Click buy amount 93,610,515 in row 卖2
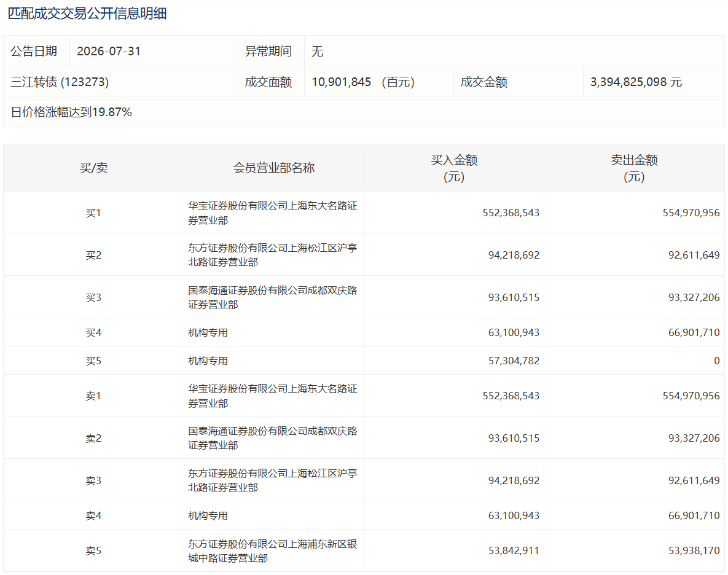Viewport: 728px width, 575px height. point(514,437)
